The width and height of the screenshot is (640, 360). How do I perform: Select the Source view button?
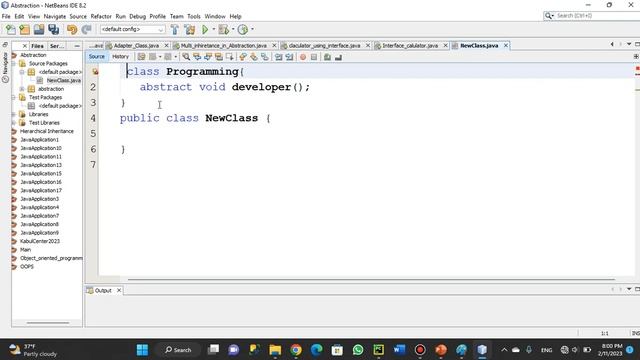point(97,57)
